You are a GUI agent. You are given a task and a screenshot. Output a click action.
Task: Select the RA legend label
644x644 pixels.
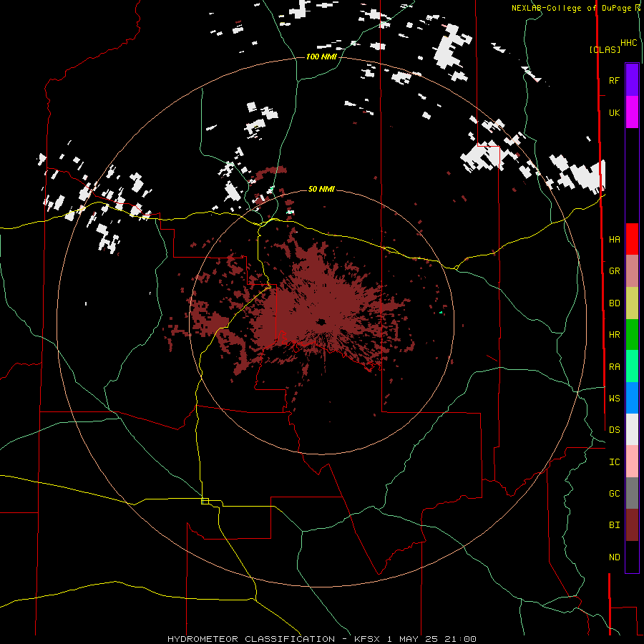[614, 367]
